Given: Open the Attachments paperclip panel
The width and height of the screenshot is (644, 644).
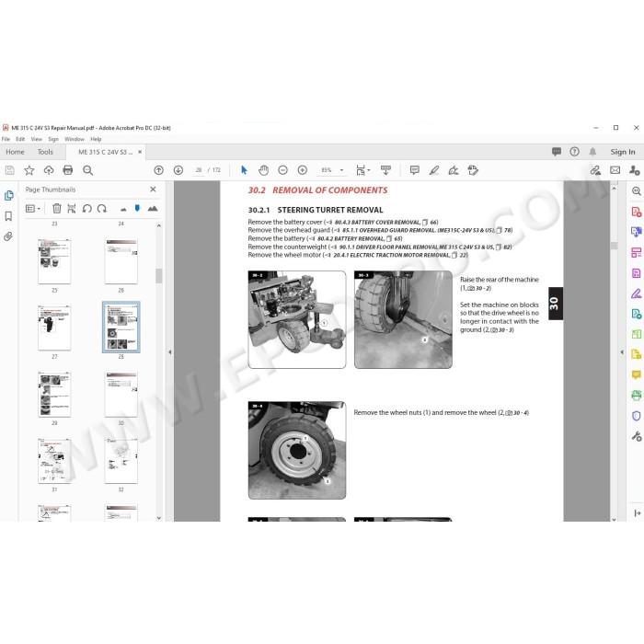Looking at the screenshot, I should click(8, 236).
